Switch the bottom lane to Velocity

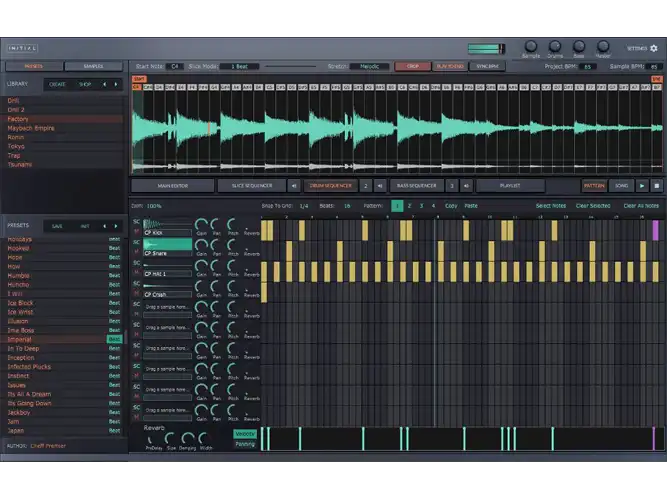[x=245, y=434]
